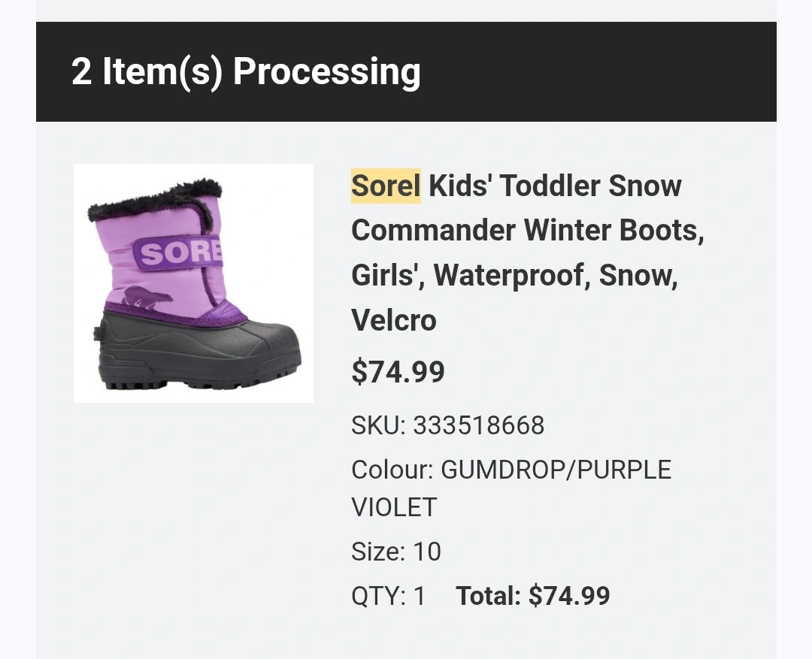
Task: Click the SOREL strap logo on the boot
Action: click(179, 253)
